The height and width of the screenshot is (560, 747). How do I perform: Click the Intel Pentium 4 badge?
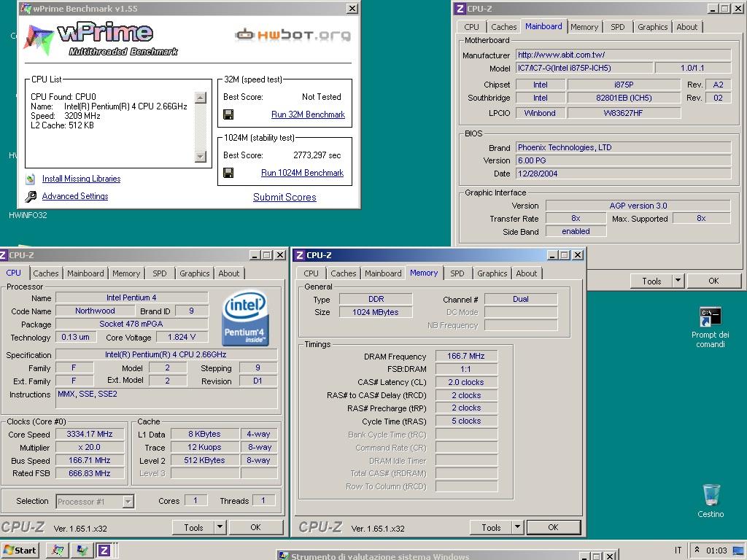tap(245, 318)
